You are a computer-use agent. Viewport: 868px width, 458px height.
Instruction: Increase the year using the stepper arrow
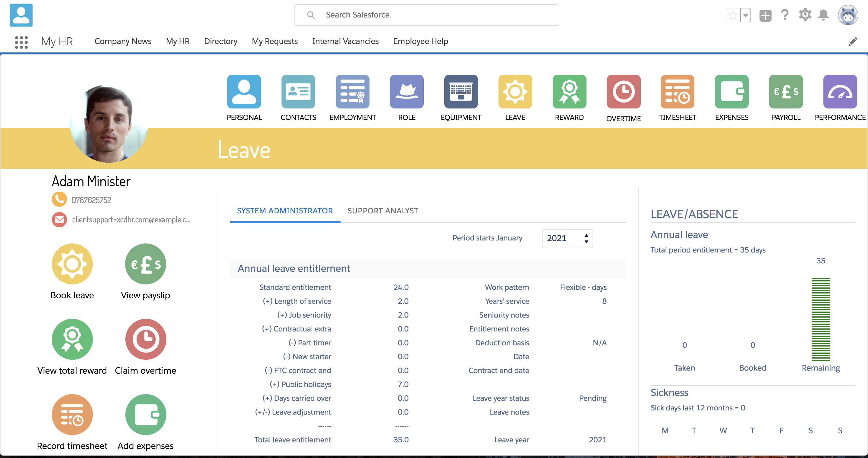(x=586, y=235)
